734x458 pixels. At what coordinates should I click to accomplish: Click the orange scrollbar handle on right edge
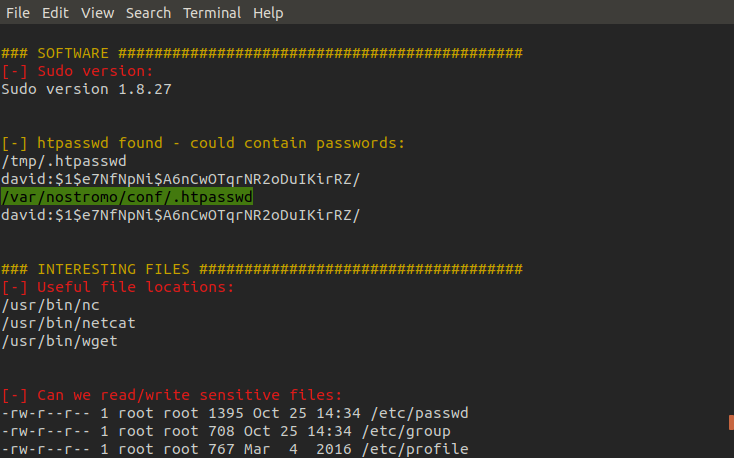[x=731, y=422]
